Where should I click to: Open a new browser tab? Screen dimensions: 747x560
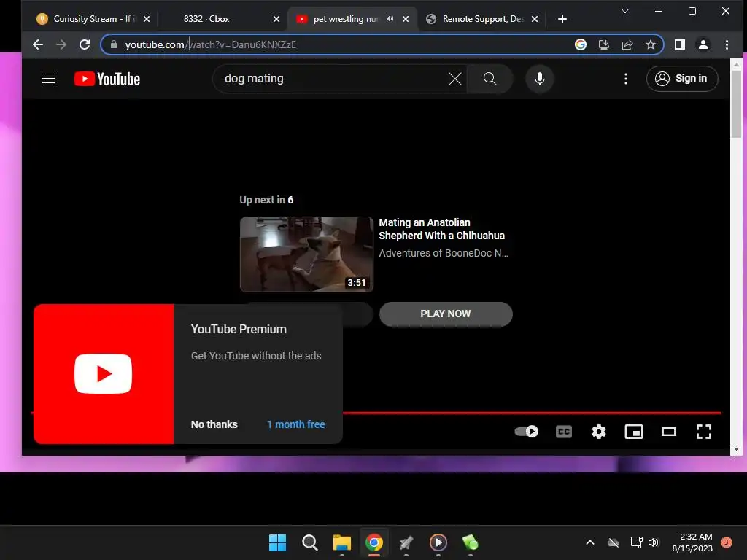click(562, 19)
